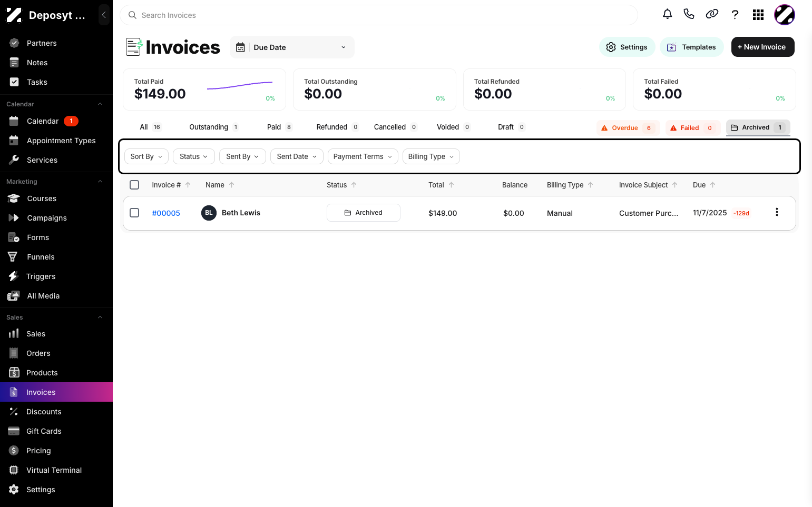Open Tasks in the sidebar
The width and height of the screenshot is (812, 507).
pos(56,82)
